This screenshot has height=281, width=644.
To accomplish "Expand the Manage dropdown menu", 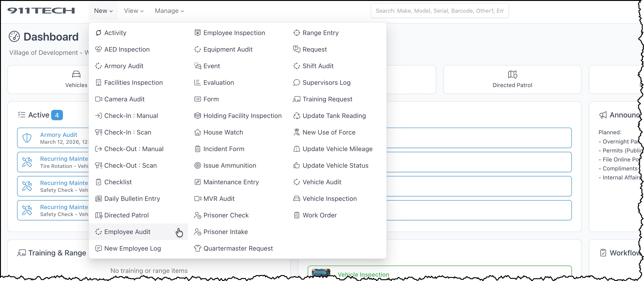I will click(169, 11).
